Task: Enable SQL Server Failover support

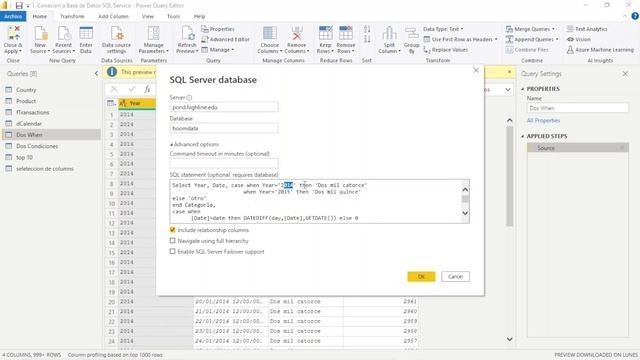Action: coord(173,251)
